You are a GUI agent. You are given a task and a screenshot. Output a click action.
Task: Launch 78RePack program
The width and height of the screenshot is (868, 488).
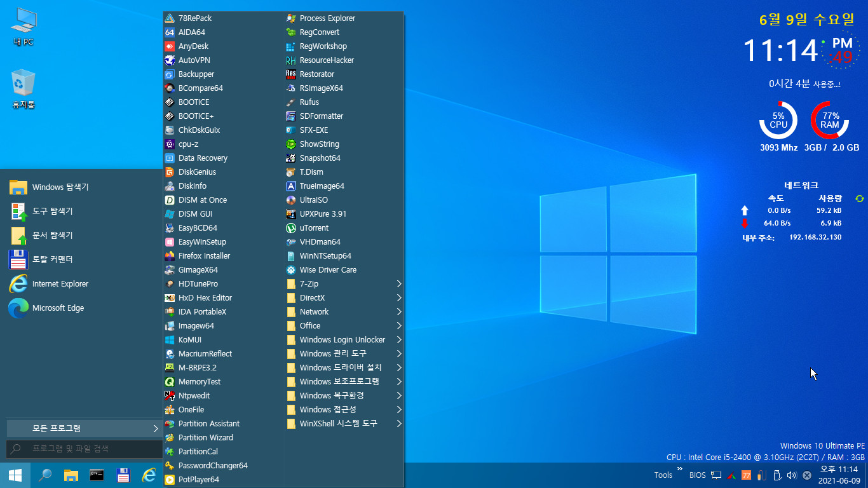pos(222,18)
